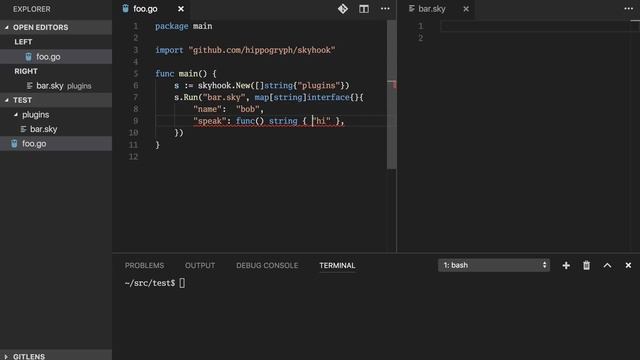This screenshot has height=360, width=640.
Task: Click the "name" key on line 8
Action: (x=207, y=109)
